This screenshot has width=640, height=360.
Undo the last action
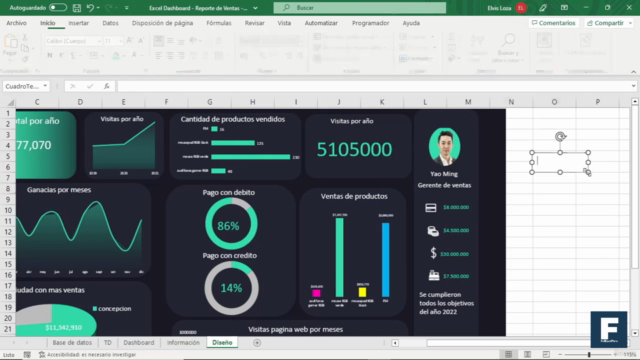pos(90,8)
